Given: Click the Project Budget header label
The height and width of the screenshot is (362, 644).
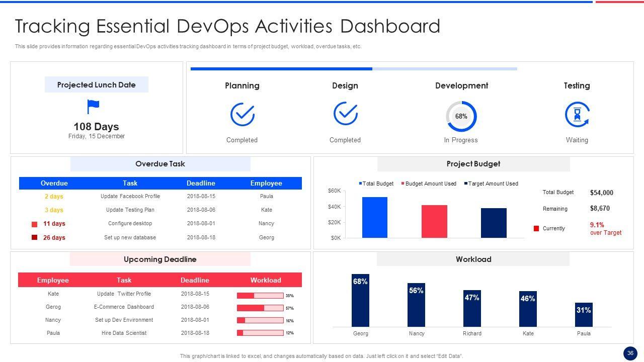Looking at the screenshot, I should 473,164.
